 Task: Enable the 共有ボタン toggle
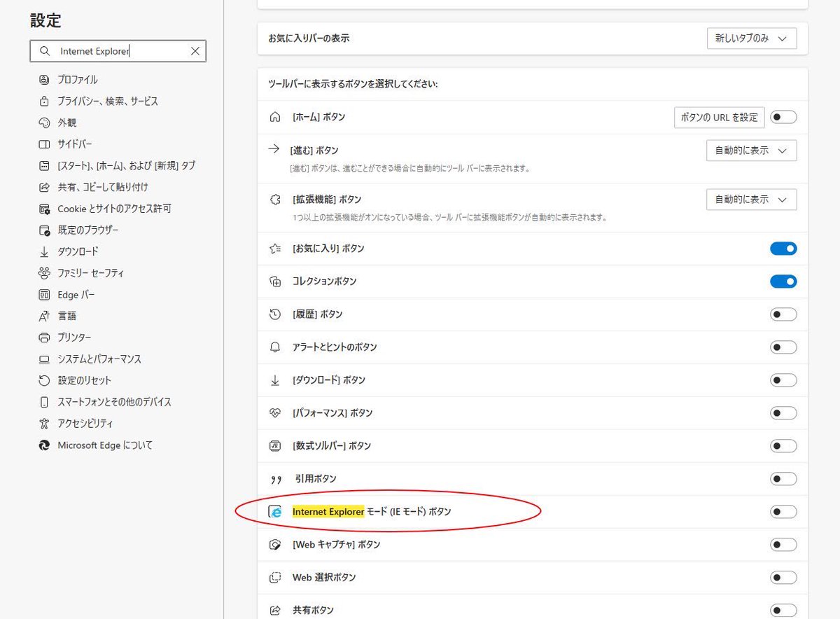click(x=783, y=611)
